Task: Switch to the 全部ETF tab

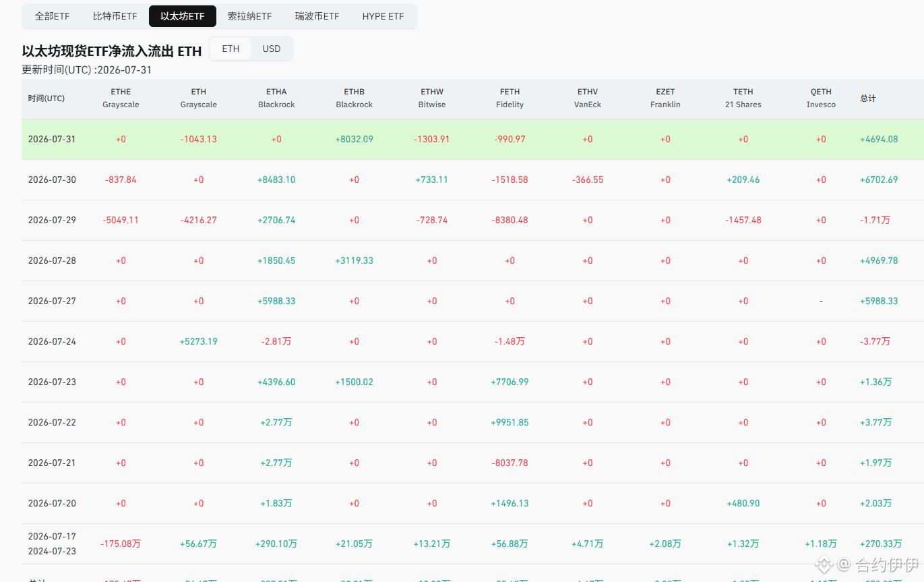Action: (52, 16)
